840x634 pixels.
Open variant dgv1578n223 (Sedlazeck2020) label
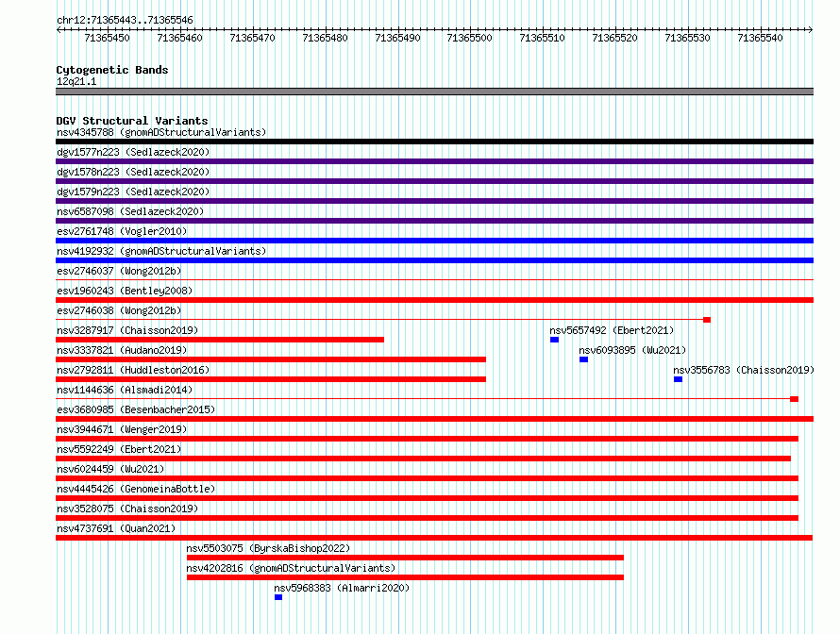[133, 172]
